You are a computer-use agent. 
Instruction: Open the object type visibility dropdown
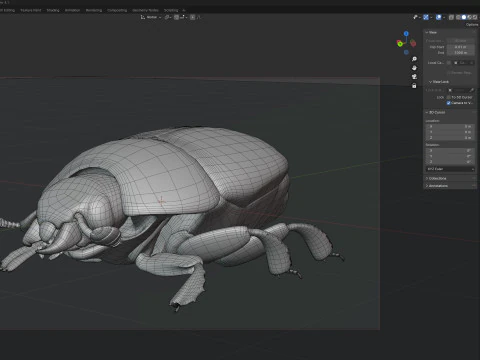pos(417,17)
